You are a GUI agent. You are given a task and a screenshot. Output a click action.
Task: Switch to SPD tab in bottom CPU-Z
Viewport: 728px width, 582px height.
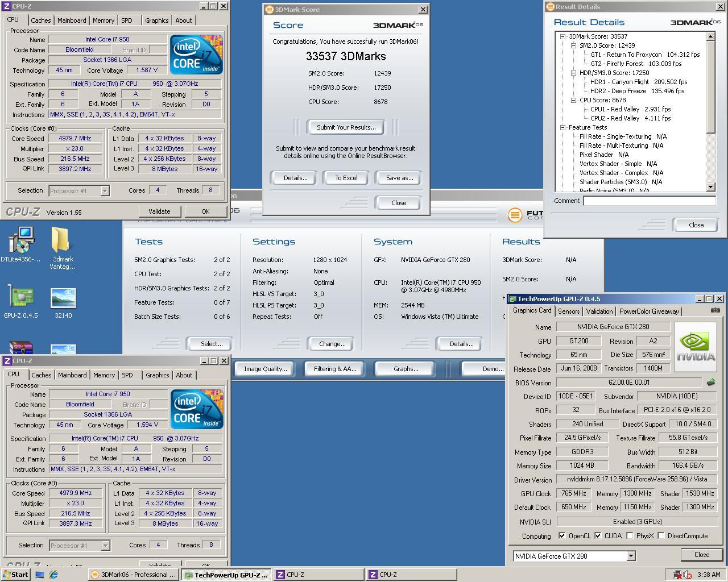[127, 375]
